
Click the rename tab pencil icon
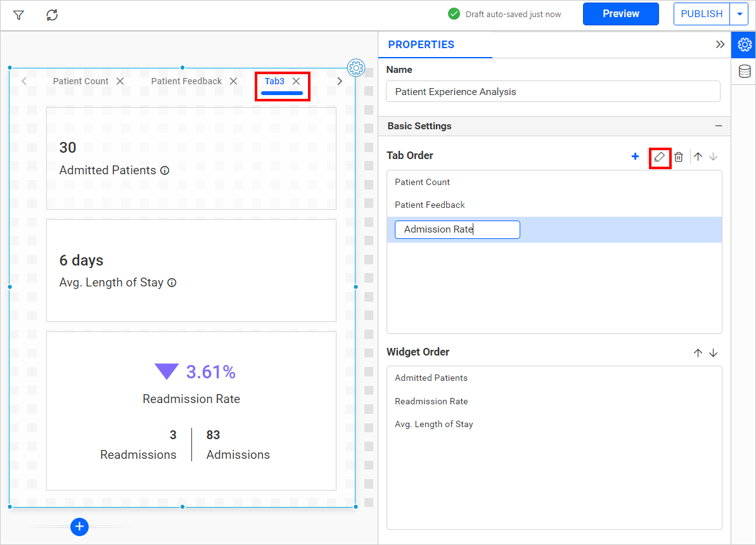[x=660, y=157]
